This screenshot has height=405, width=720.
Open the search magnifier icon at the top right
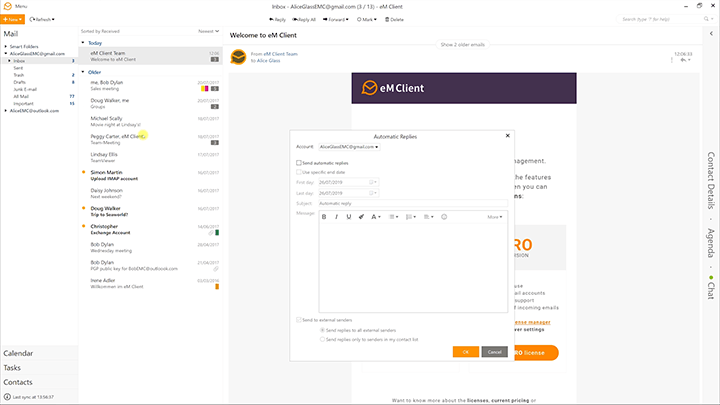tap(706, 19)
